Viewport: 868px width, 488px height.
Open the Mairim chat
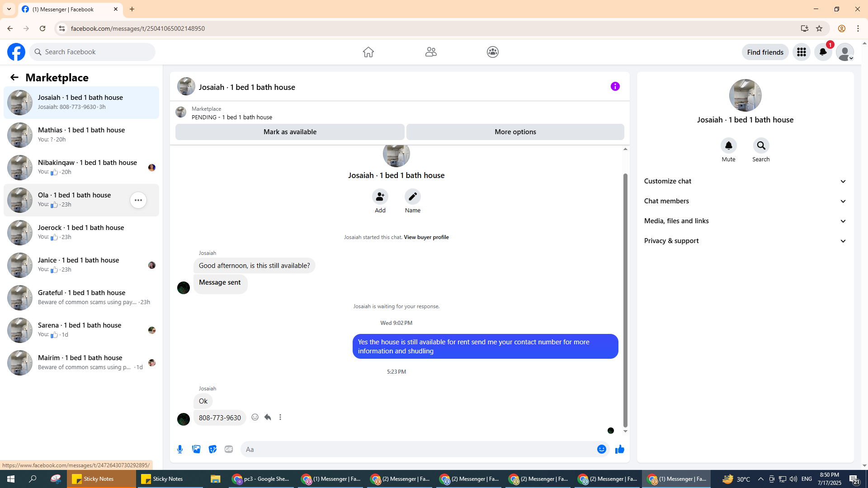81,363
